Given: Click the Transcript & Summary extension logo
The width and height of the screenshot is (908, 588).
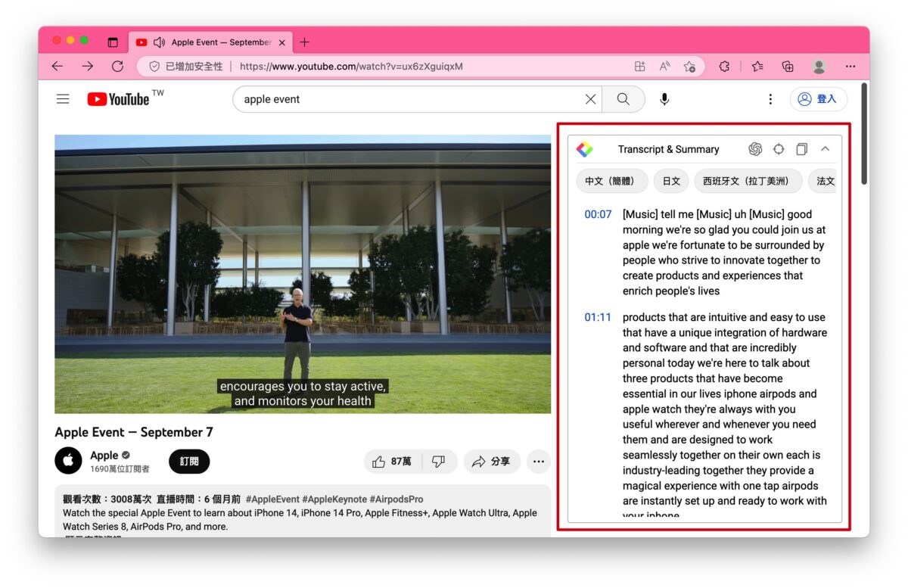Looking at the screenshot, I should (584, 149).
